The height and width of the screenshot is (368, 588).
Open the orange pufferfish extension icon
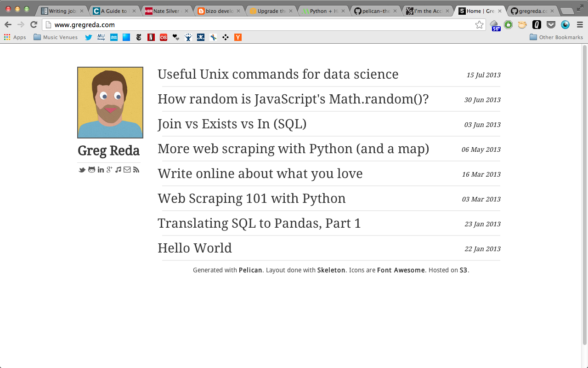[522, 25]
